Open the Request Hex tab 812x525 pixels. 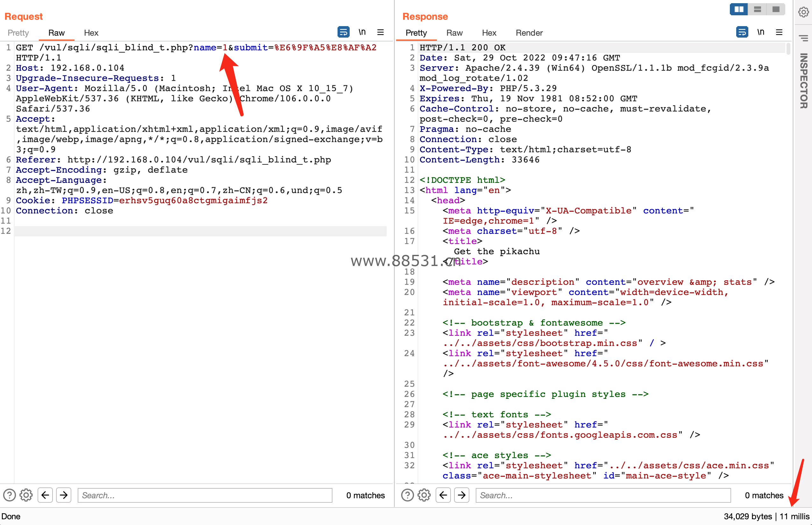pyautogui.click(x=91, y=33)
